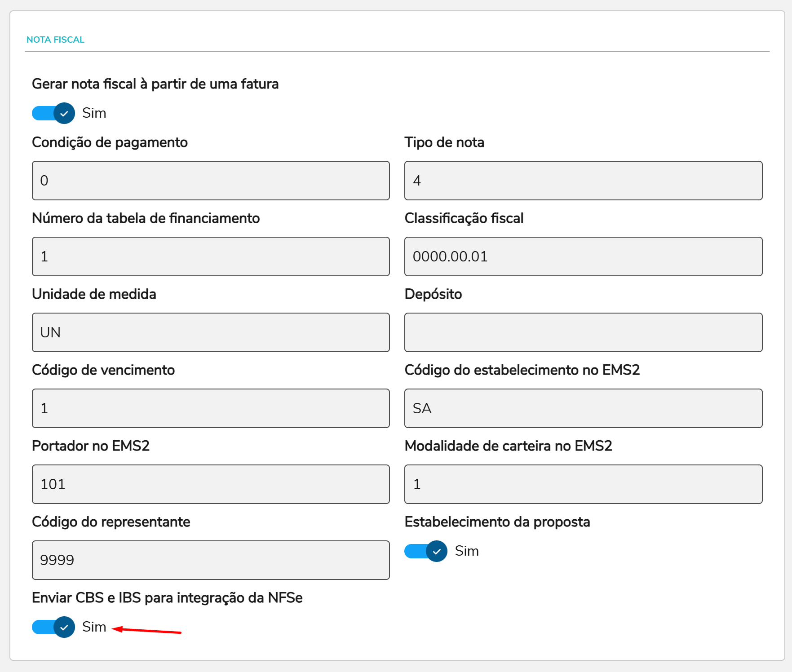Click the Tipo de nota label text
Image resolution: width=792 pixels, height=672 pixels.
point(444,142)
